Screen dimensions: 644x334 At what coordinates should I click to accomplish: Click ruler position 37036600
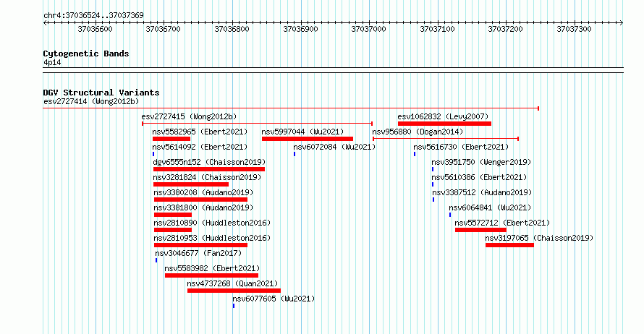(95, 29)
